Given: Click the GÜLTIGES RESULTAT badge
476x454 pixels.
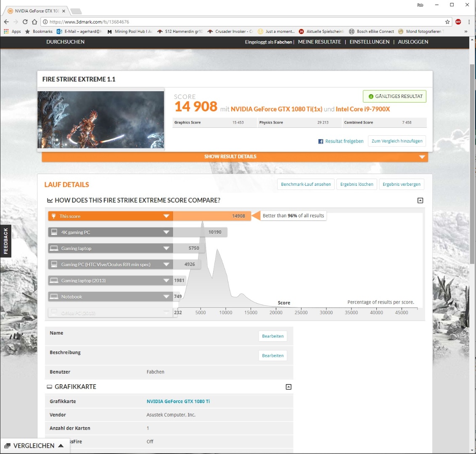Looking at the screenshot, I should tap(394, 96).
